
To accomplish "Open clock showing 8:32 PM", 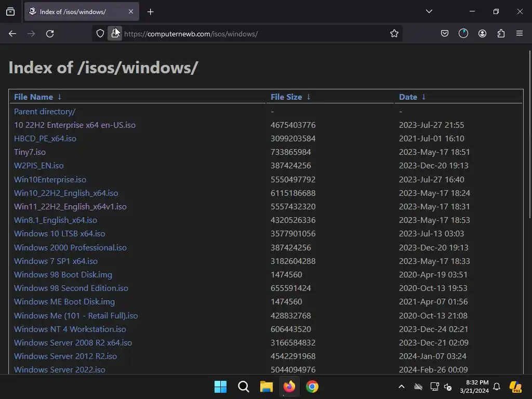I will point(474,387).
